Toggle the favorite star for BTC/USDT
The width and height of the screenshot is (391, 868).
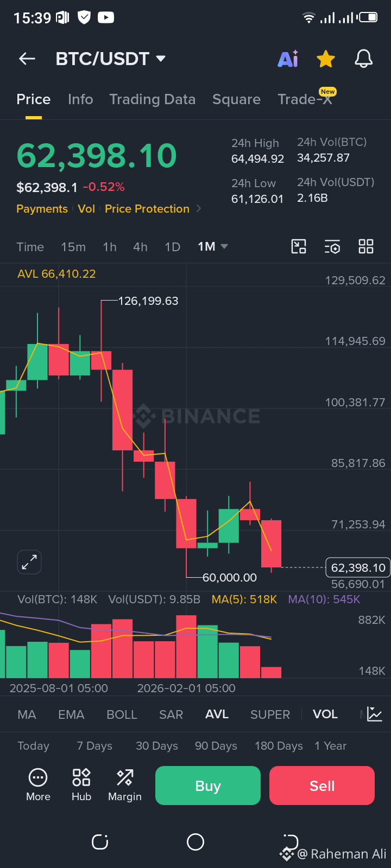(326, 59)
